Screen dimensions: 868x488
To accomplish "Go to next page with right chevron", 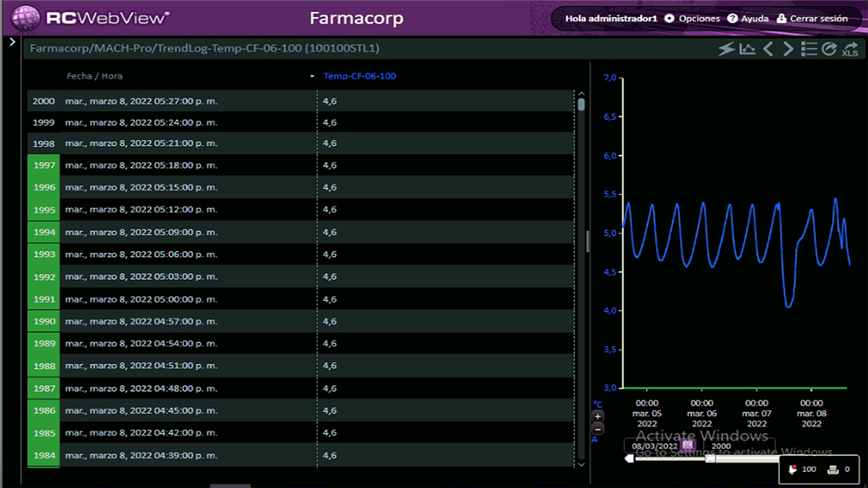I will (788, 49).
